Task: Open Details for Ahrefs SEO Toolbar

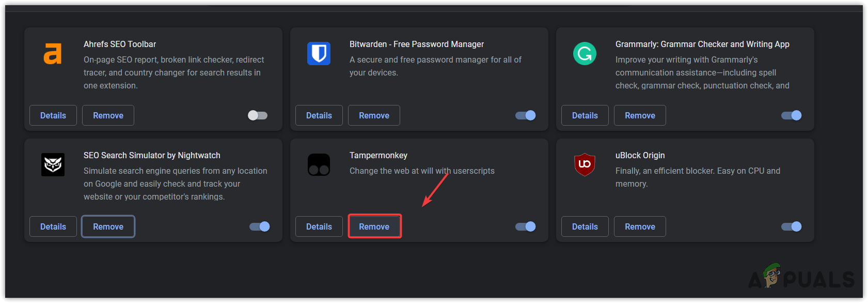Action: pyautogui.click(x=53, y=115)
